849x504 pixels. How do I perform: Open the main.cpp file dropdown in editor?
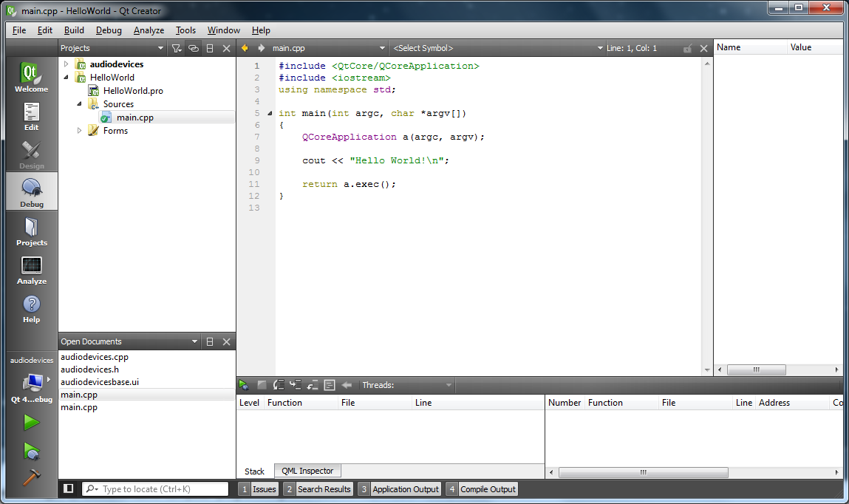(328, 48)
